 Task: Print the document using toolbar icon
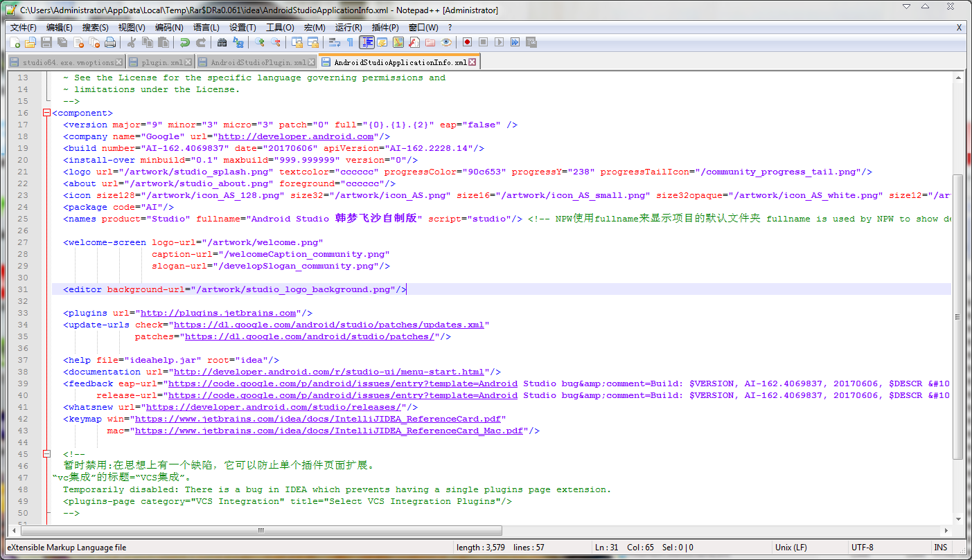110,43
